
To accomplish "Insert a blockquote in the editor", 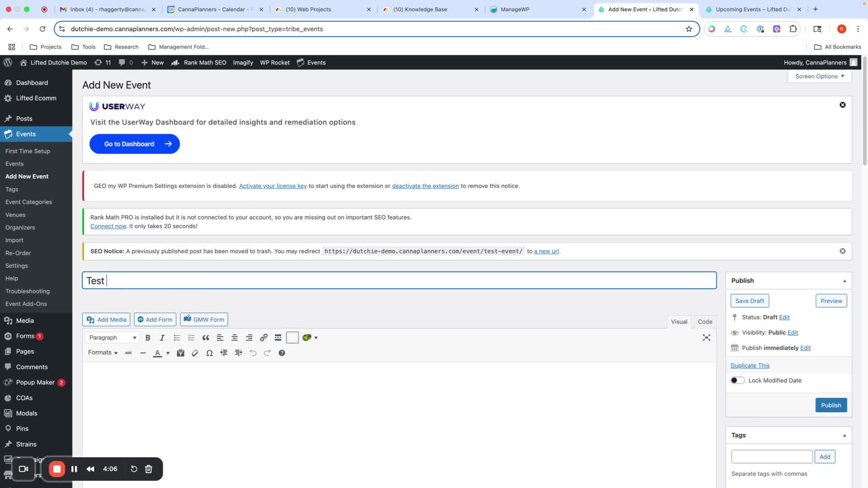I will point(206,338).
